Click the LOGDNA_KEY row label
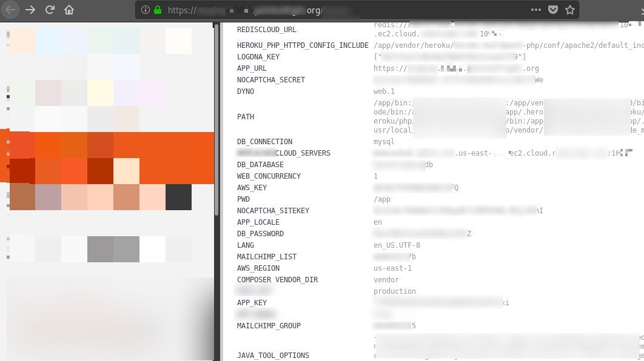Screen dimensions: 644x361 (x=258, y=56)
